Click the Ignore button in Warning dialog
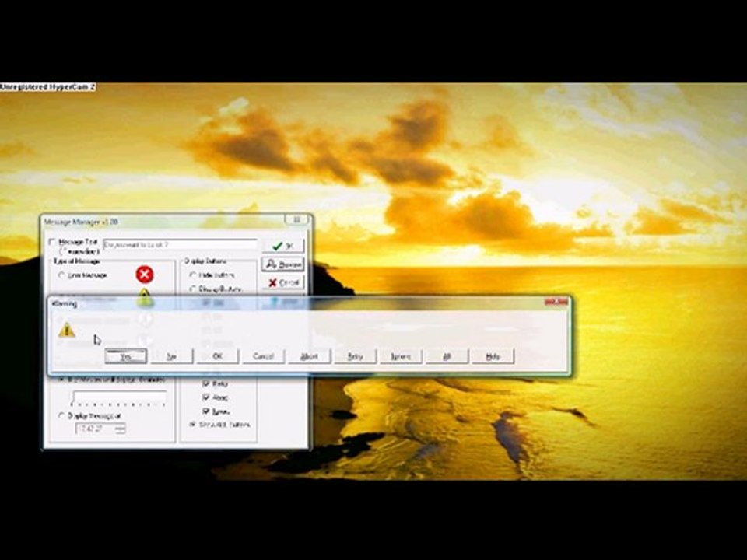The width and height of the screenshot is (747, 560). (401, 356)
